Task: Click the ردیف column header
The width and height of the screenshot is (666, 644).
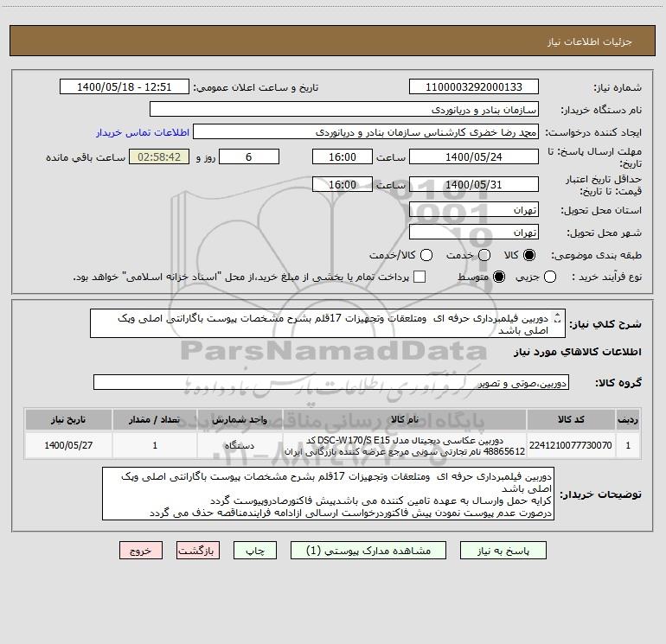Action: [628, 419]
